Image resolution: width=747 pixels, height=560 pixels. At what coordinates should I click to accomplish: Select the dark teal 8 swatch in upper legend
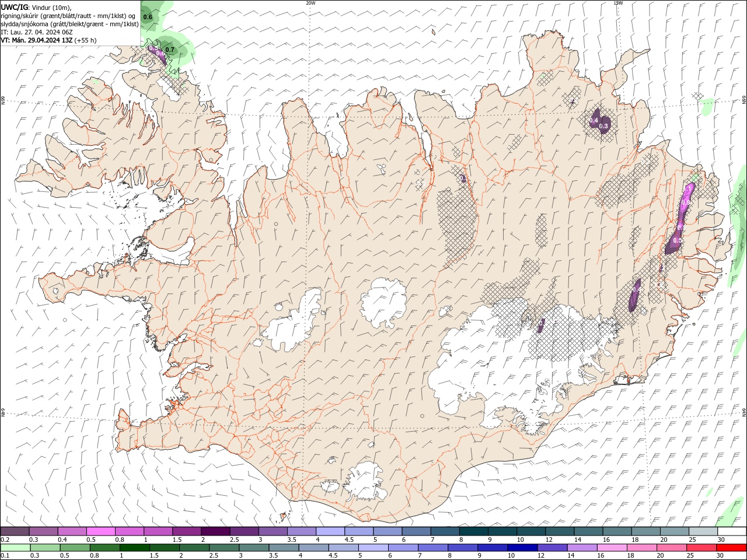pyautogui.click(x=474, y=531)
